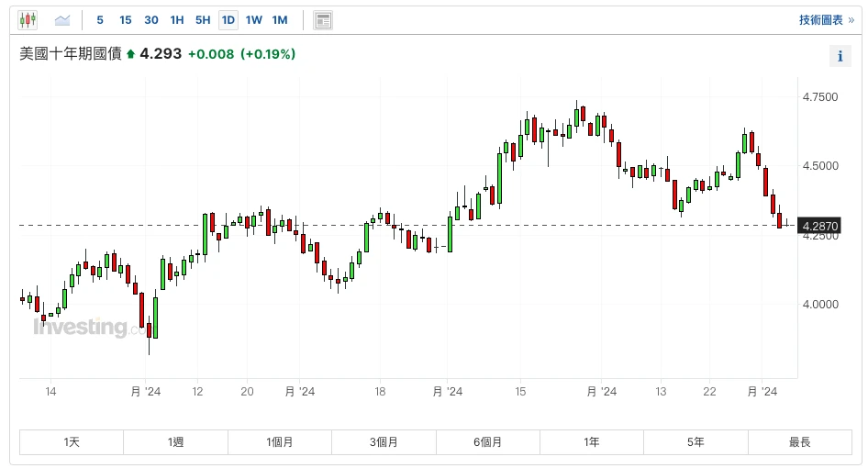Select the 1H interval
Viewport: 868px width, 468px height.
pos(177,19)
